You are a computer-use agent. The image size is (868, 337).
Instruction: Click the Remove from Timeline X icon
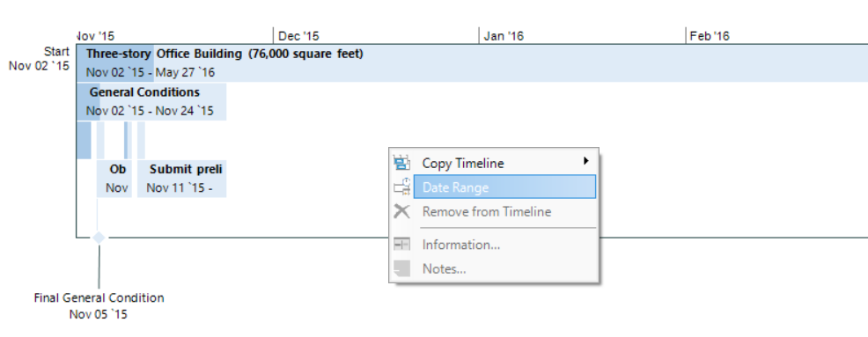pyautogui.click(x=401, y=211)
